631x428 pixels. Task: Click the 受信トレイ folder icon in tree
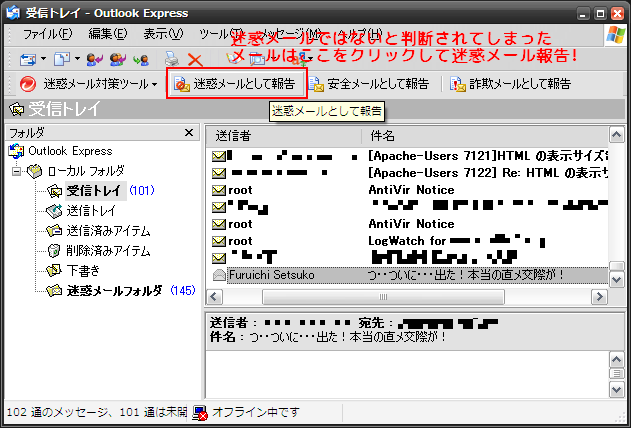54,191
